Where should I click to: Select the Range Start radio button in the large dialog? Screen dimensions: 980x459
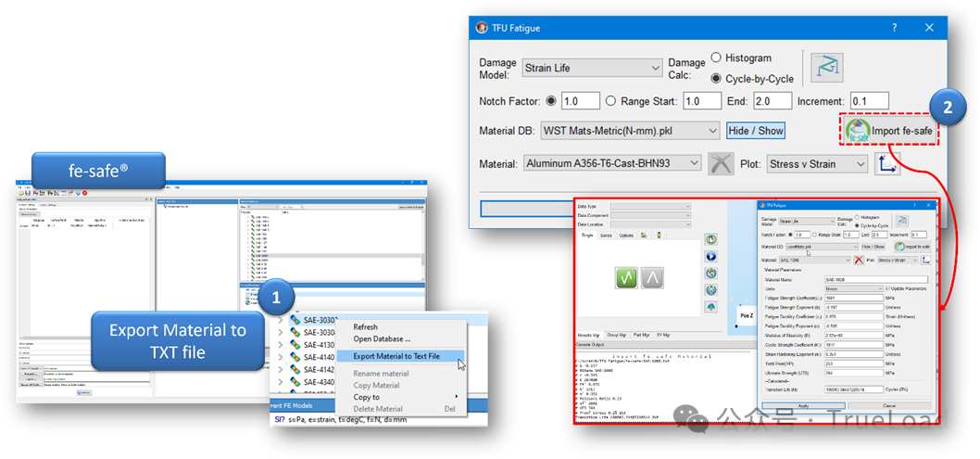tap(610, 101)
